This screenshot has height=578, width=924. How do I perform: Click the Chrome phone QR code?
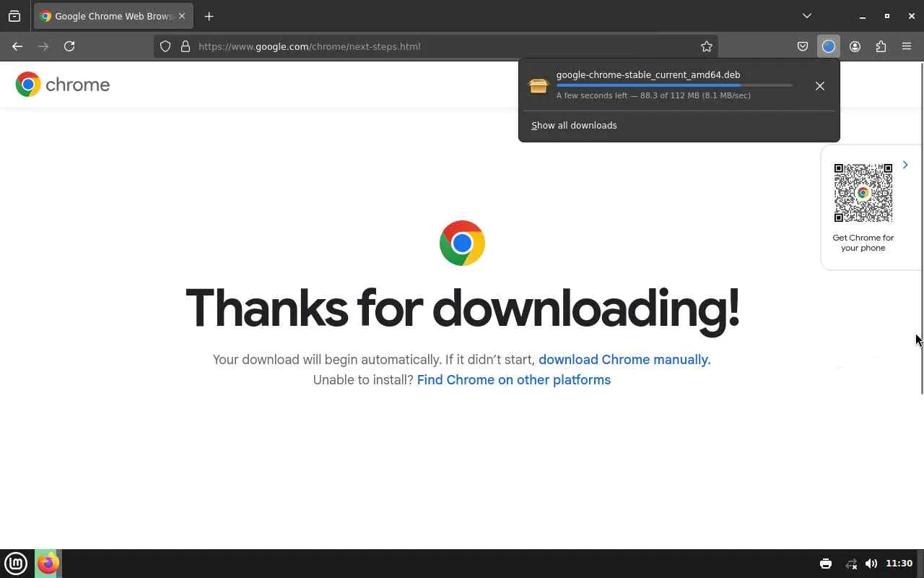click(863, 193)
